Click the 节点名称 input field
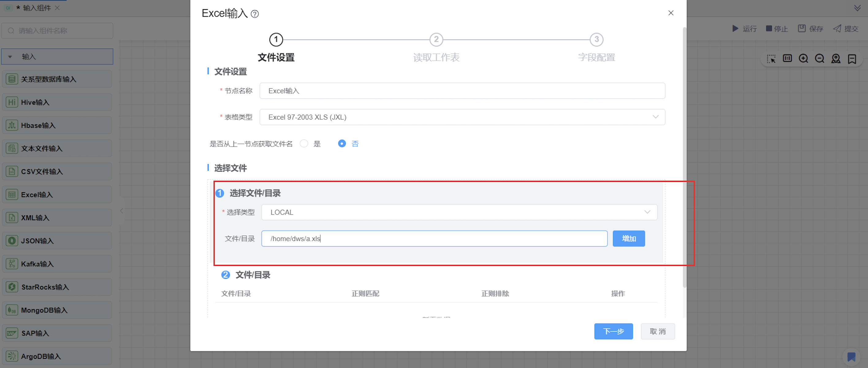Image resolution: width=868 pixels, height=368 pixels. (x=462, y=91)
